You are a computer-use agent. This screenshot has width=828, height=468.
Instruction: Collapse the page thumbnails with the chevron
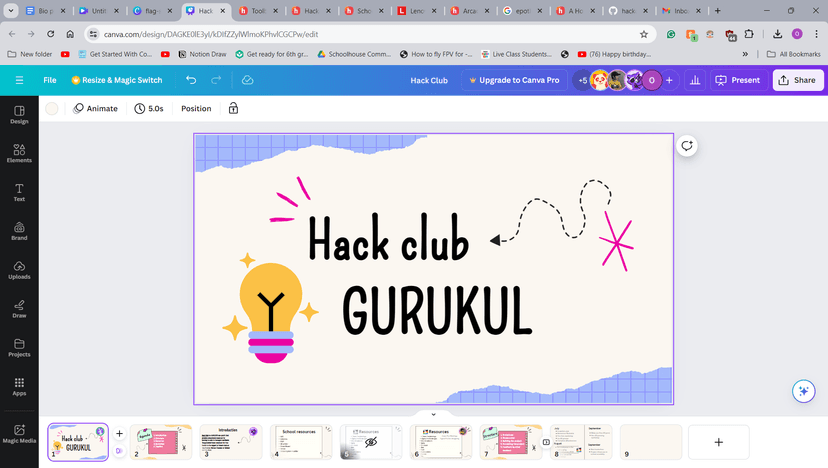[434, 415]
